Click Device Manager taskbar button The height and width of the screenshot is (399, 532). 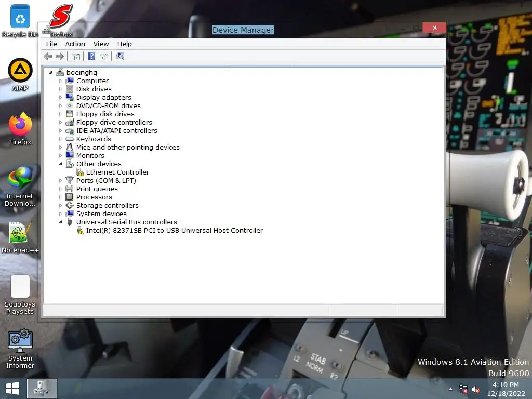click(x=42, y=389)
